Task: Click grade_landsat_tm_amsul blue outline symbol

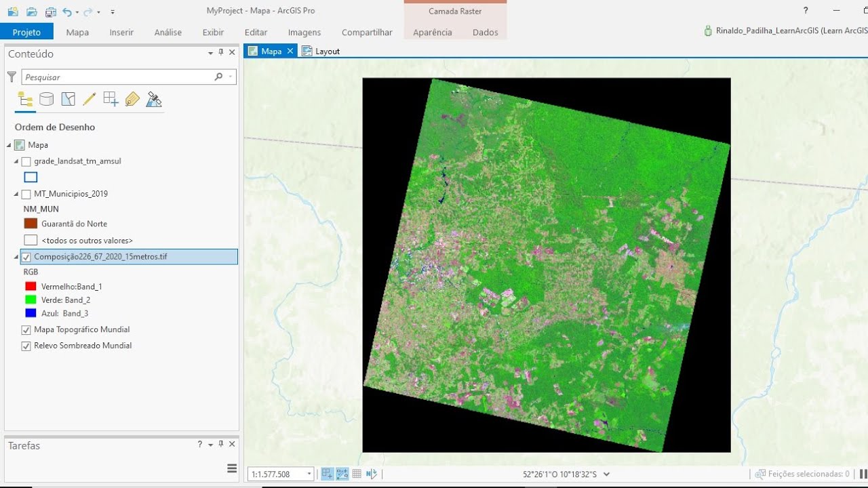Action: (31, 178)
